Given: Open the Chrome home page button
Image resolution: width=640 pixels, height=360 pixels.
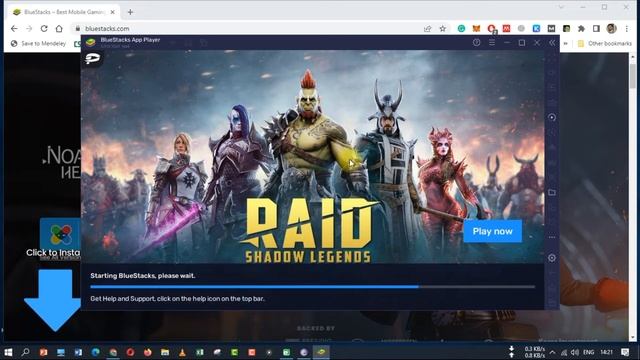Looking at the screenshot, I should click(59, 29).
